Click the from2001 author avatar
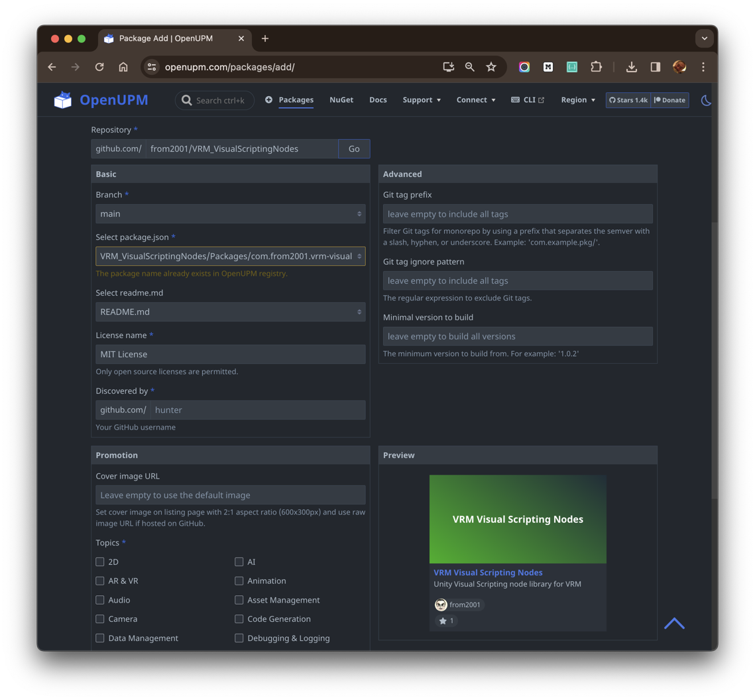Image resolution: width=755 pixels, height=700 pixels. (441, 605)
